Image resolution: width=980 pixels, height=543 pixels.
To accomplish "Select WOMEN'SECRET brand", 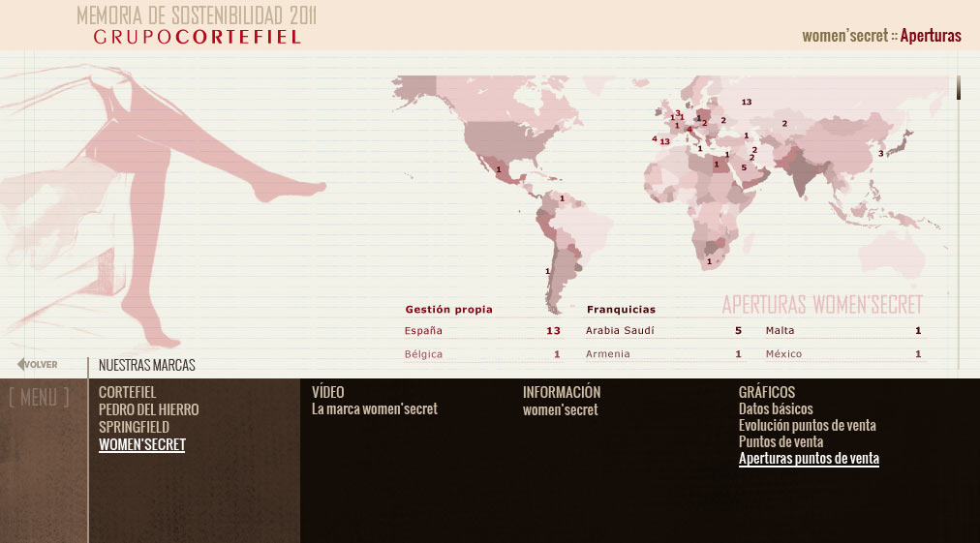I will [142, 445].
